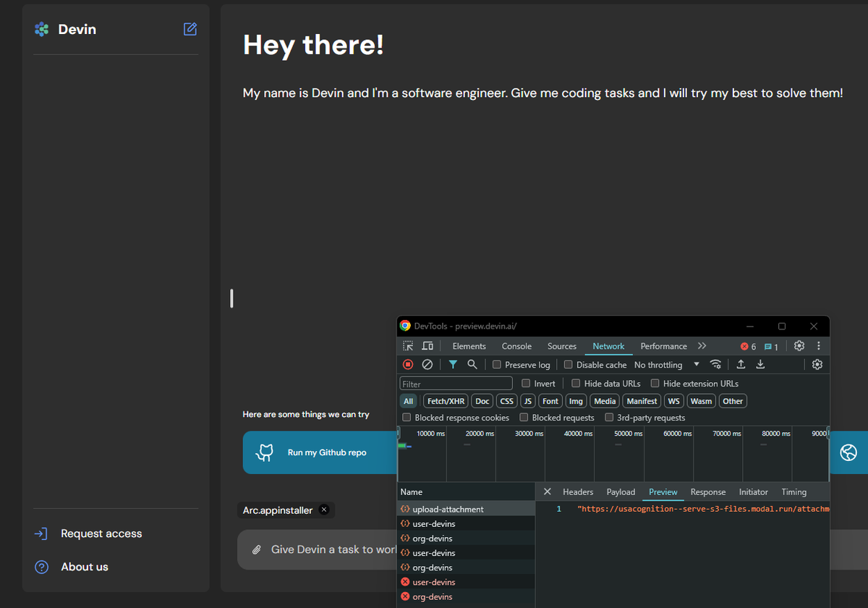Open network search with the magnifier icon
The image size is (868, 608).
point(472,365)
